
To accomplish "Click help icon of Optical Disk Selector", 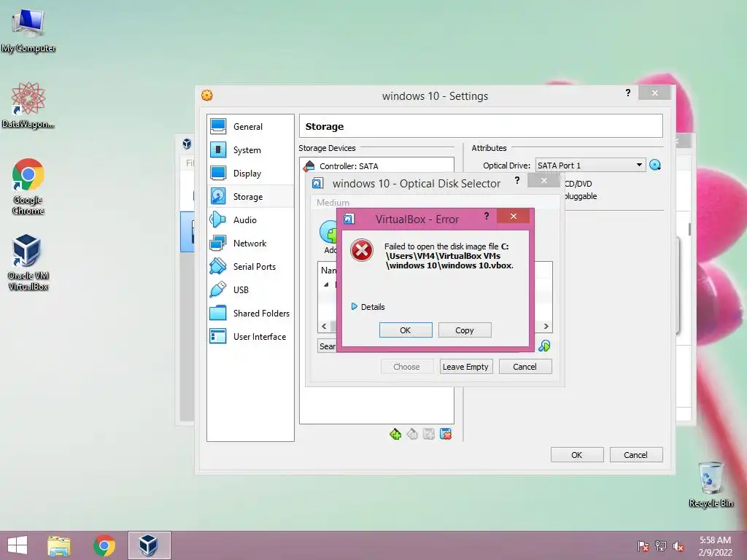I will tap(517, 181).
